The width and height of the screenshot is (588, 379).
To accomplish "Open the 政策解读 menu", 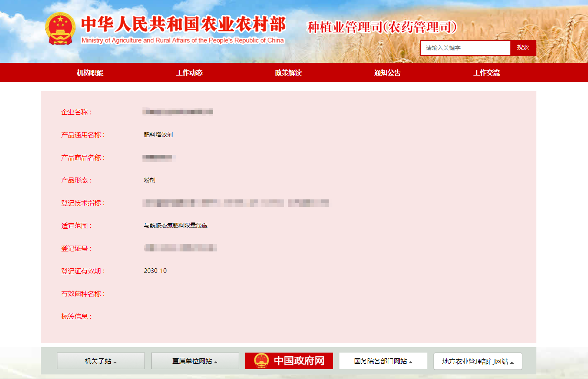I will click(288, 72).
